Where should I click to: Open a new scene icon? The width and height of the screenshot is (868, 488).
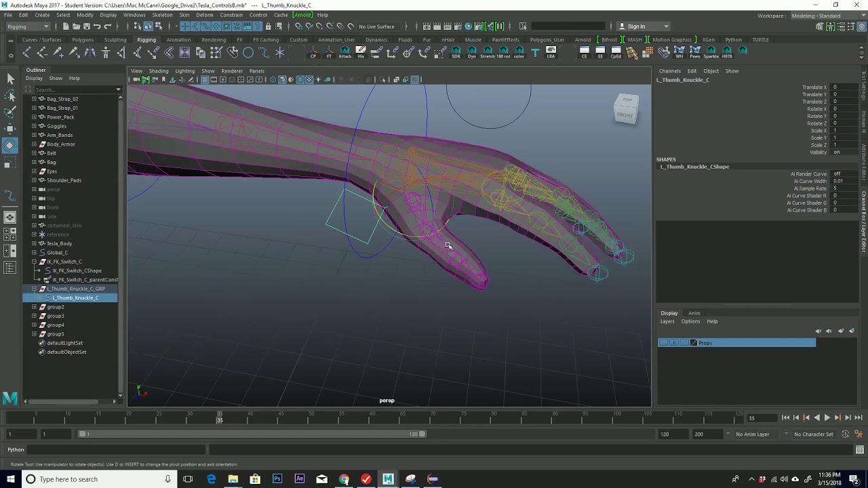coord(66,26)
